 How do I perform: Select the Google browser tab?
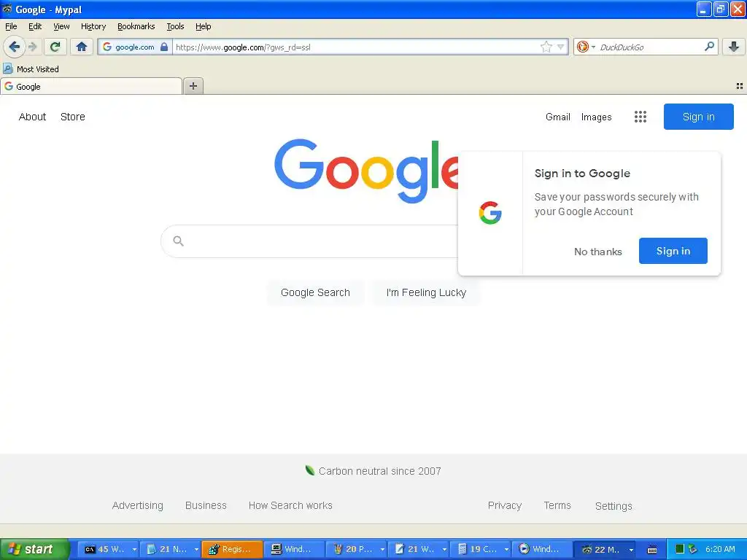click(x=91, y=86)
